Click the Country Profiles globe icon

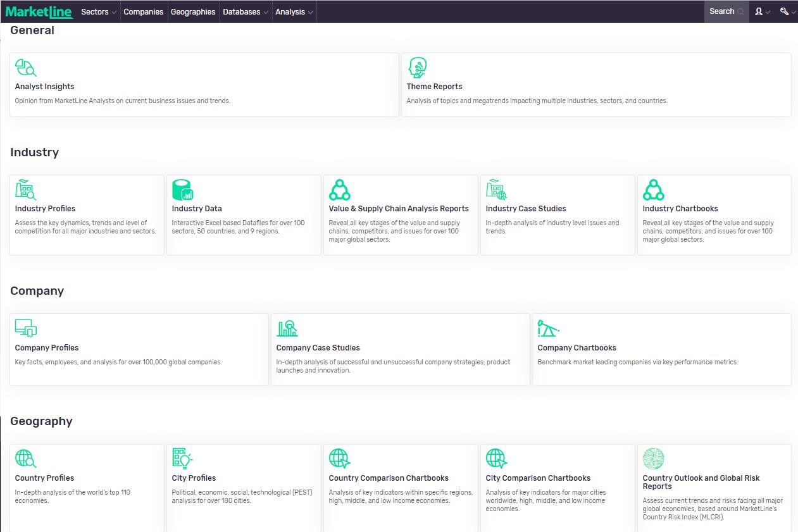[26, 459]
